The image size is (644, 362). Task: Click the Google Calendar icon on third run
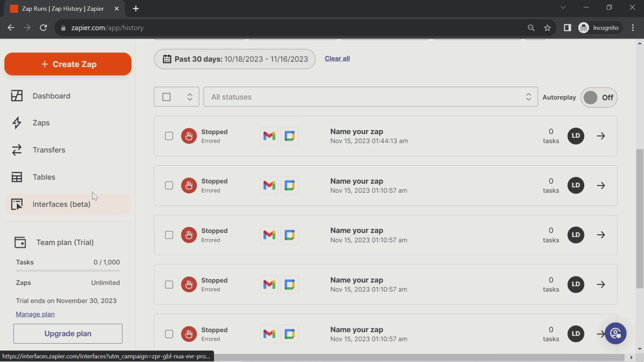pyautogui.click(x=289, y=235)
